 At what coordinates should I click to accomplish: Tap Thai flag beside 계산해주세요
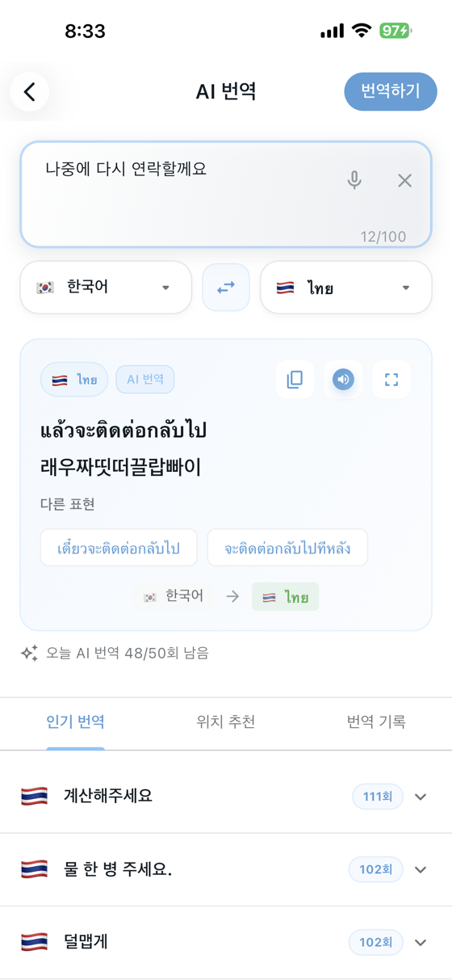(34, 797)
